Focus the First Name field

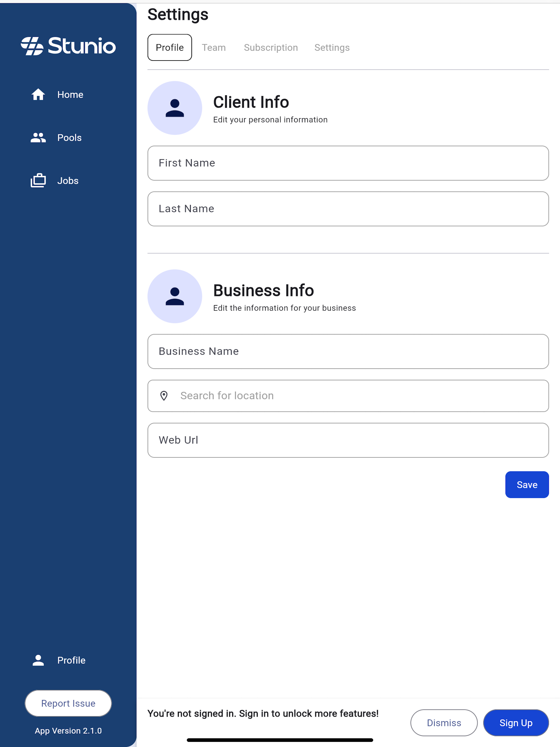pos(348,163)
